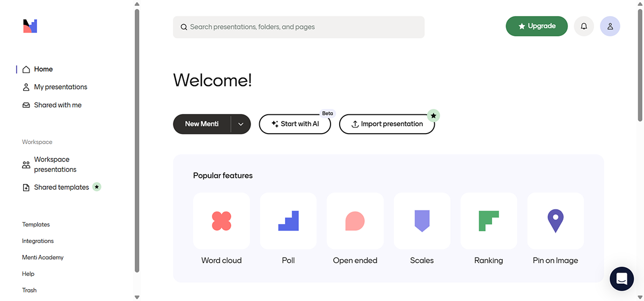Click the Import presentation button
This screenshot has width=644, height=301.
coord(386,124)
